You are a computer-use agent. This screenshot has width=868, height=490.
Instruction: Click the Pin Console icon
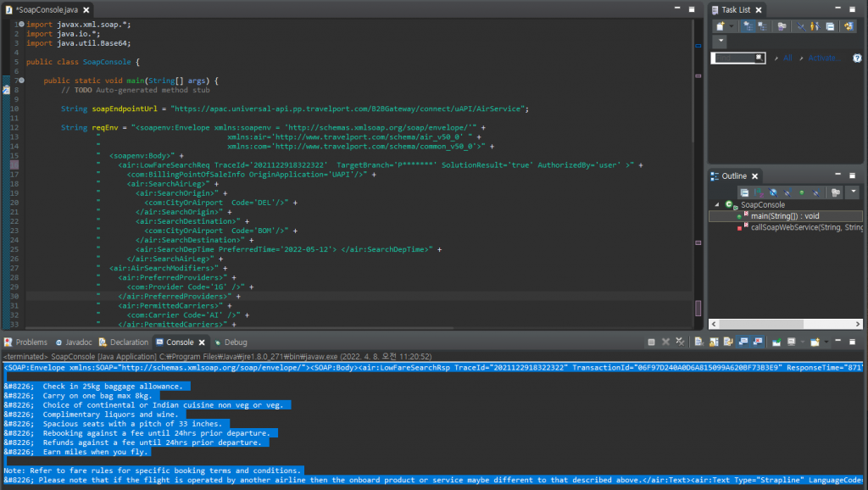776,342
